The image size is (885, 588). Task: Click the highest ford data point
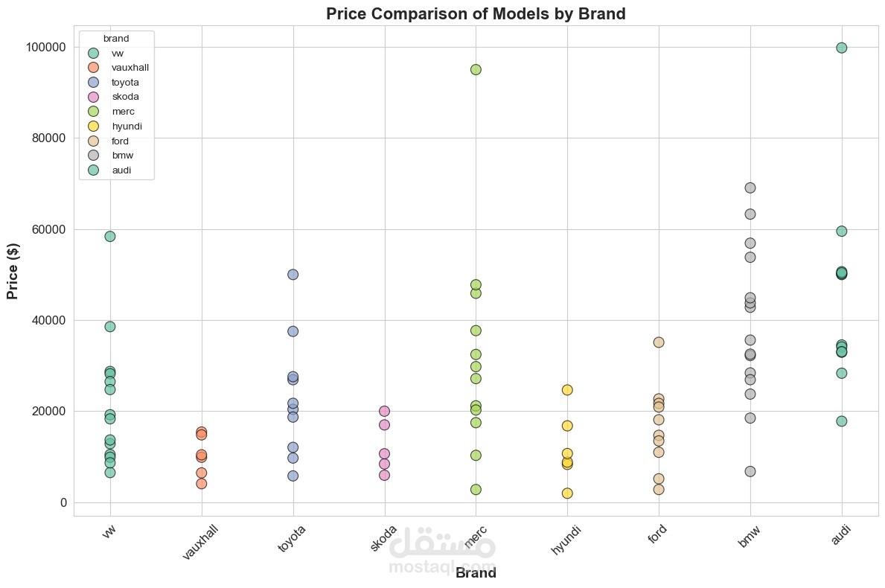[x=659, y=342]
